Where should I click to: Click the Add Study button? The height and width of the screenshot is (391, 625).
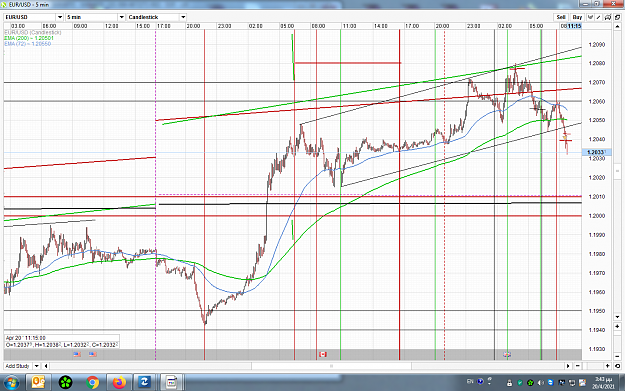point(18,366)
